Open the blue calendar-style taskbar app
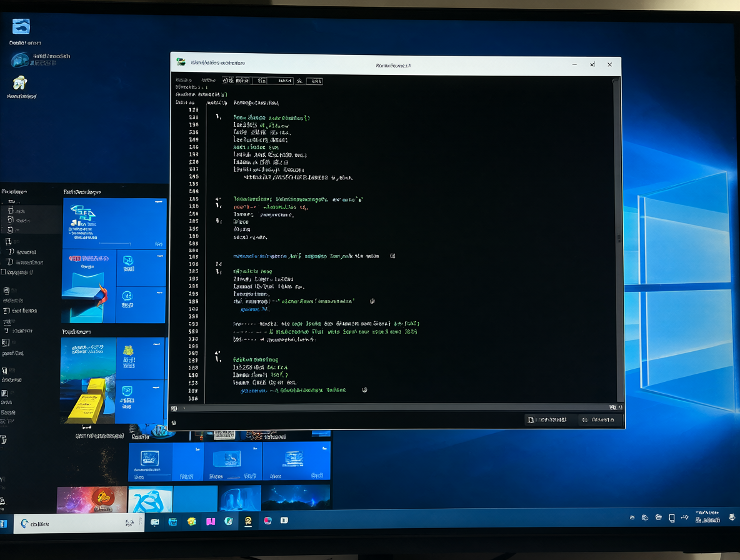 coord(172,521)
